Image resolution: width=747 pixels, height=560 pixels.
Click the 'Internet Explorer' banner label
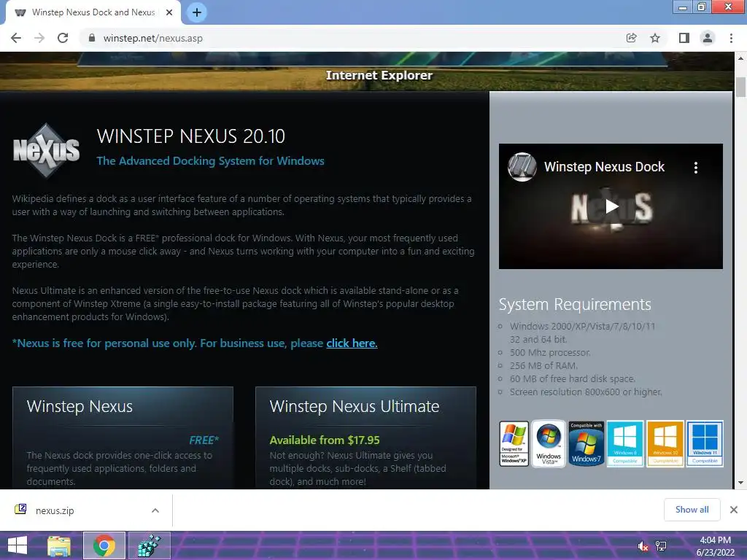[x=379, y=75]
